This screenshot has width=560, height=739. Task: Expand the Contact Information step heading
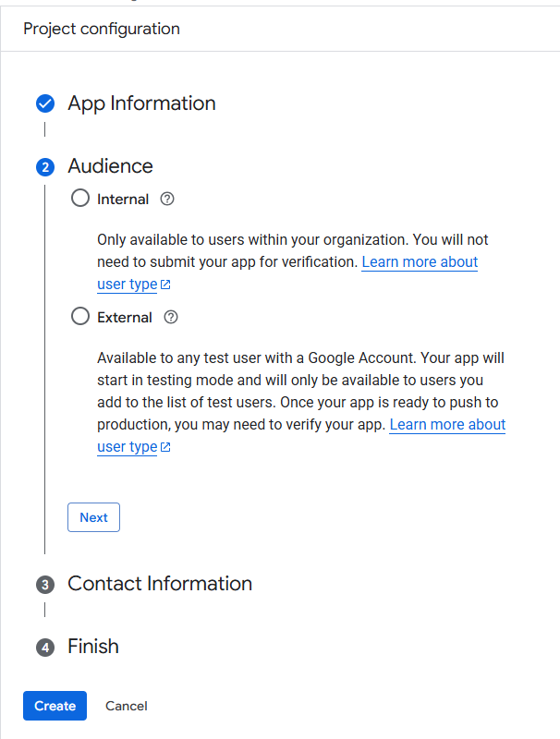coord(159,584)
